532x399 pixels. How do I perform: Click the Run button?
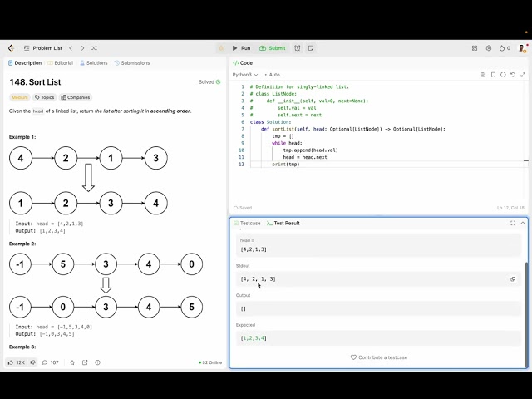tap(241, 48)
